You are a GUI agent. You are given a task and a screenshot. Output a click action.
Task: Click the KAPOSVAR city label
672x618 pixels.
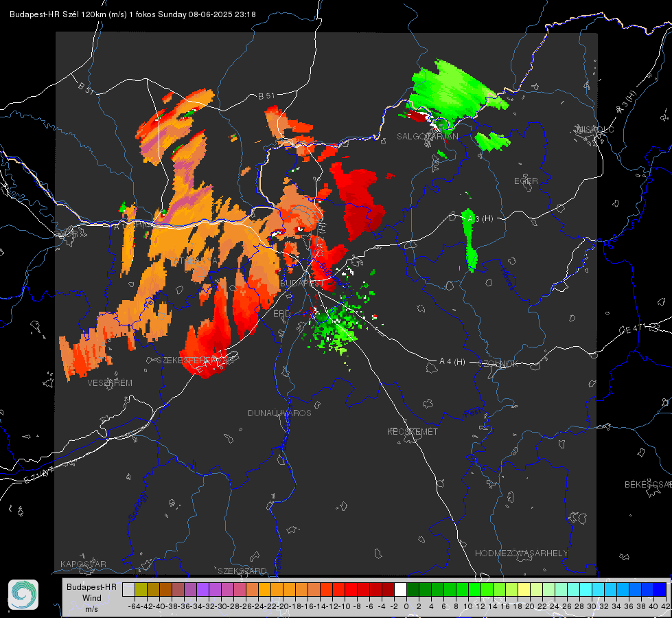tap(83, 564)
